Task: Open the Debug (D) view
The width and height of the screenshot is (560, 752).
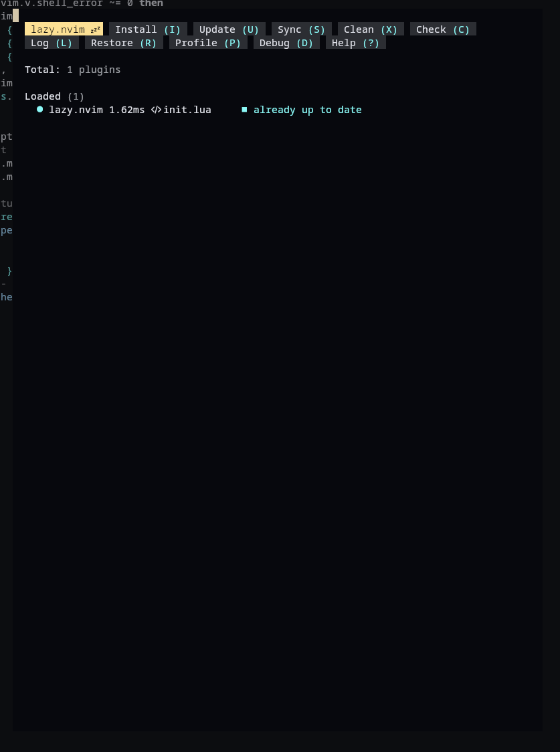Action: (x=286, y=43)
